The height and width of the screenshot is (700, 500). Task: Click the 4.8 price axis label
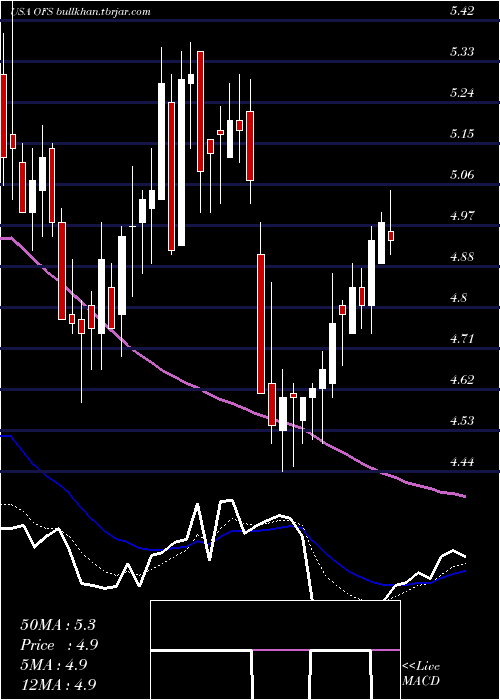460,298
